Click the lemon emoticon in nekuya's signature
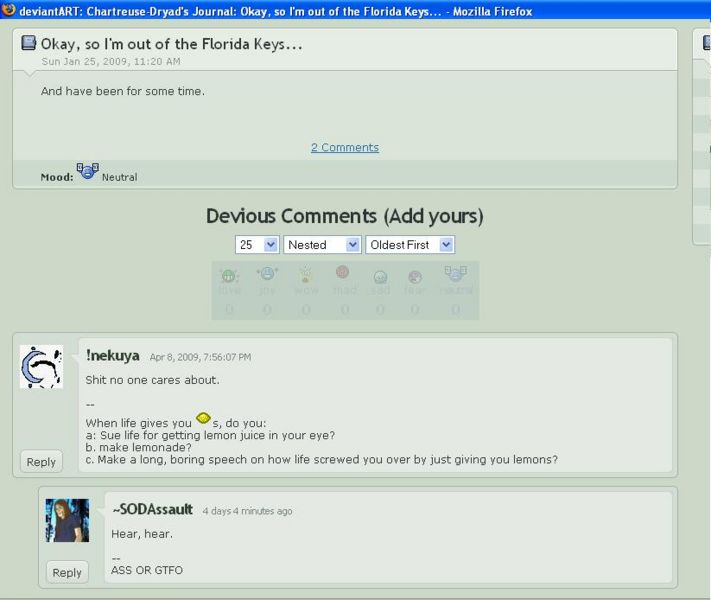 203,417
